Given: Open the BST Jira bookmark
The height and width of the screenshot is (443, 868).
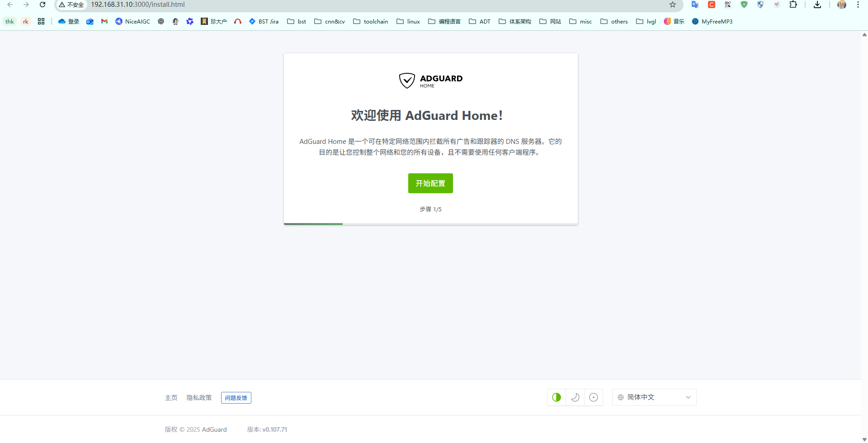Looking at the screenshot, I should click(264, 21).
